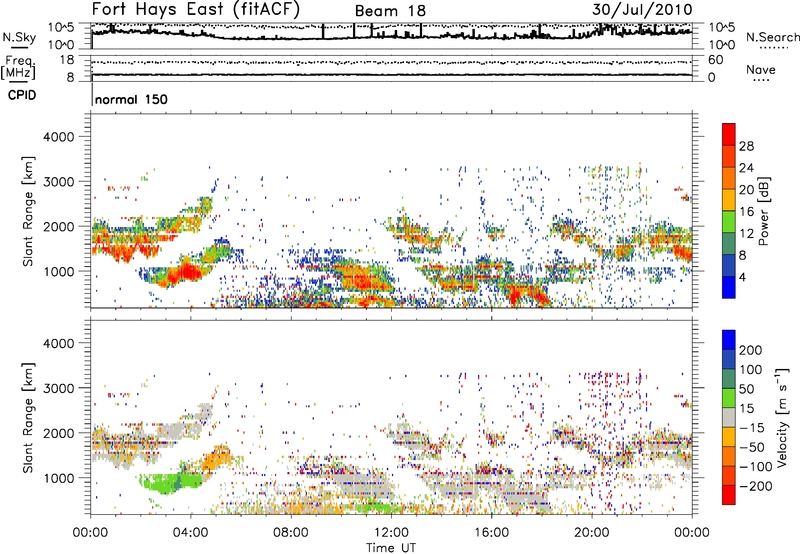Select the "12:00" time tick label

pos(391,533)
